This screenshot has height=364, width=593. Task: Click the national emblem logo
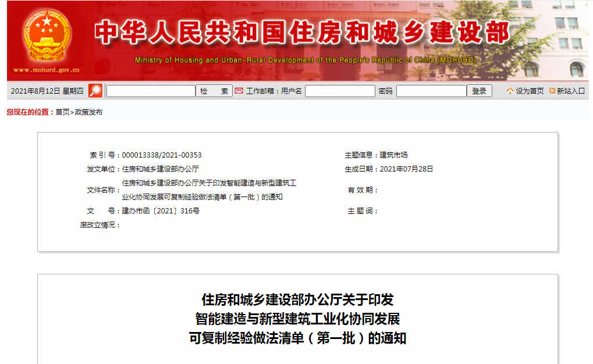click(x=47, y=35)
